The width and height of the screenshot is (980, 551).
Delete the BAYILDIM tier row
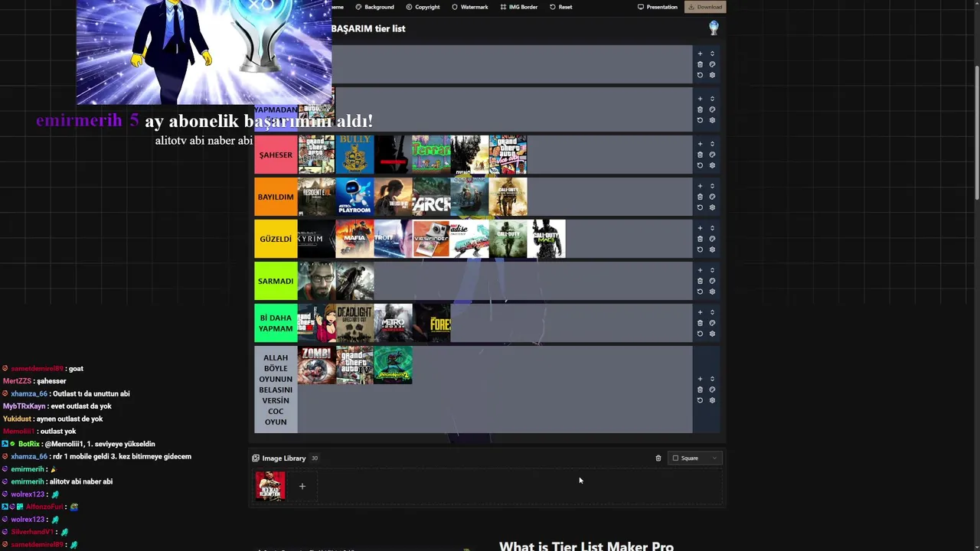point(700,197)
